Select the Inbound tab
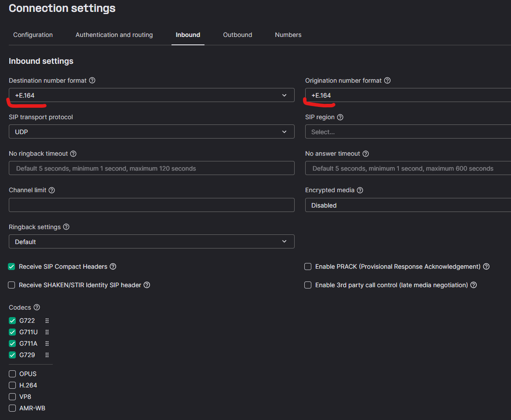The image size is (511, 420). tap(188, 35)
